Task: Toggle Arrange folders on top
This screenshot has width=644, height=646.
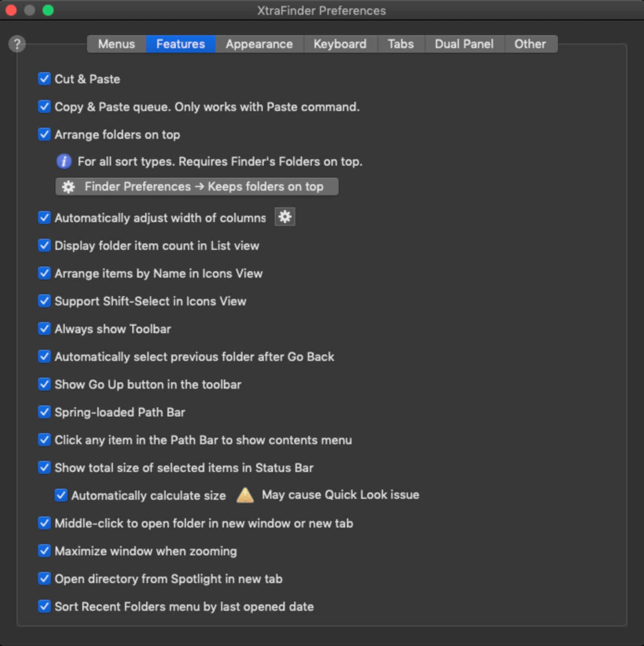Action: pos(44,134)
